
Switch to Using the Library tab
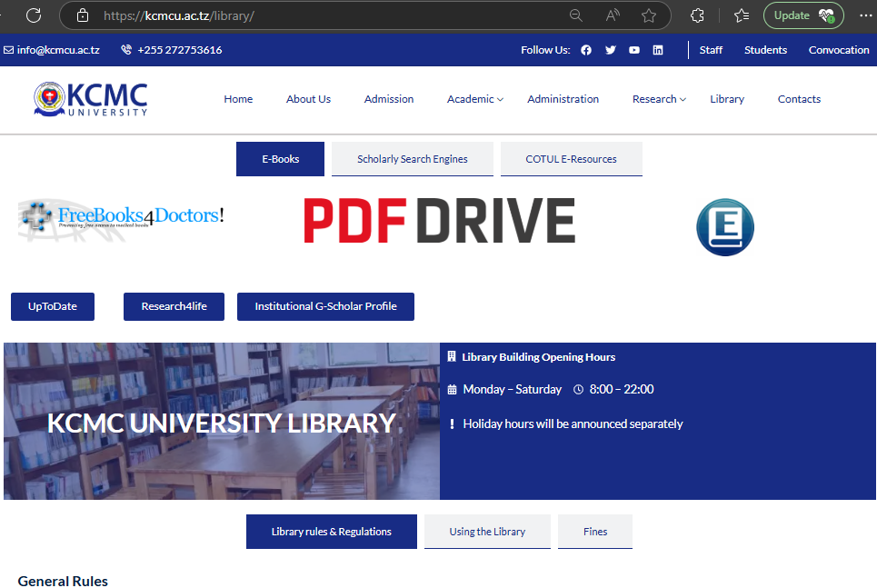(x=487, y=532)
